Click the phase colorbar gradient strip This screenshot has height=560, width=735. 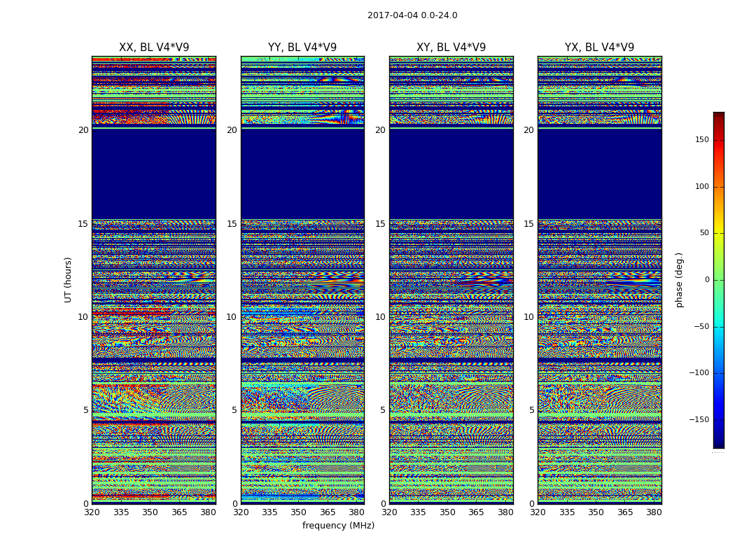coord(719,280)
